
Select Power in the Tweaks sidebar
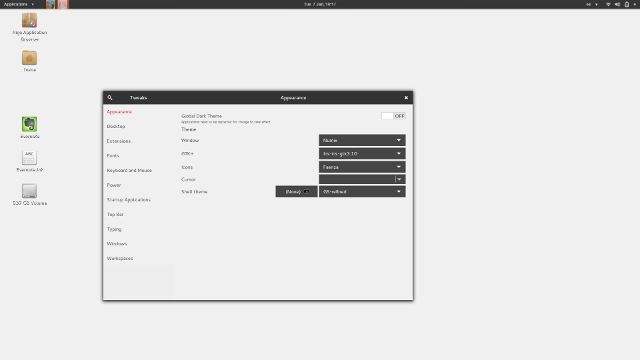click(x=114, y=185)
